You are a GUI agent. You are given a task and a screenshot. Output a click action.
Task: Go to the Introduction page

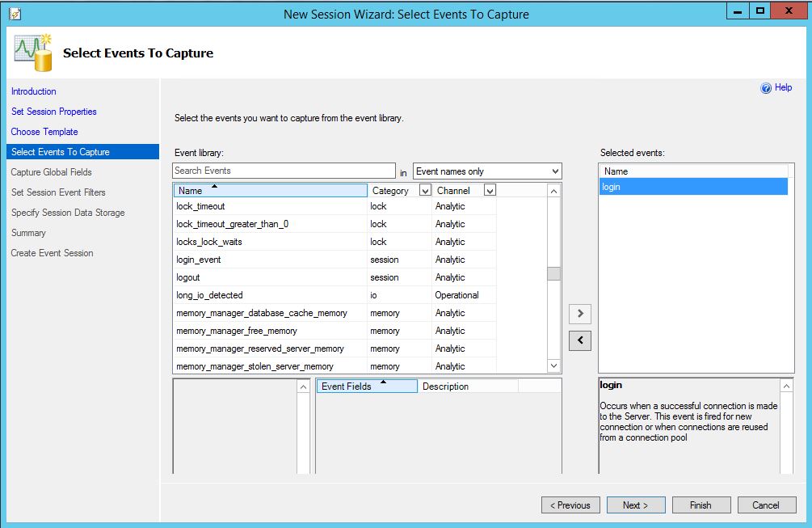[x=34, y=91]
